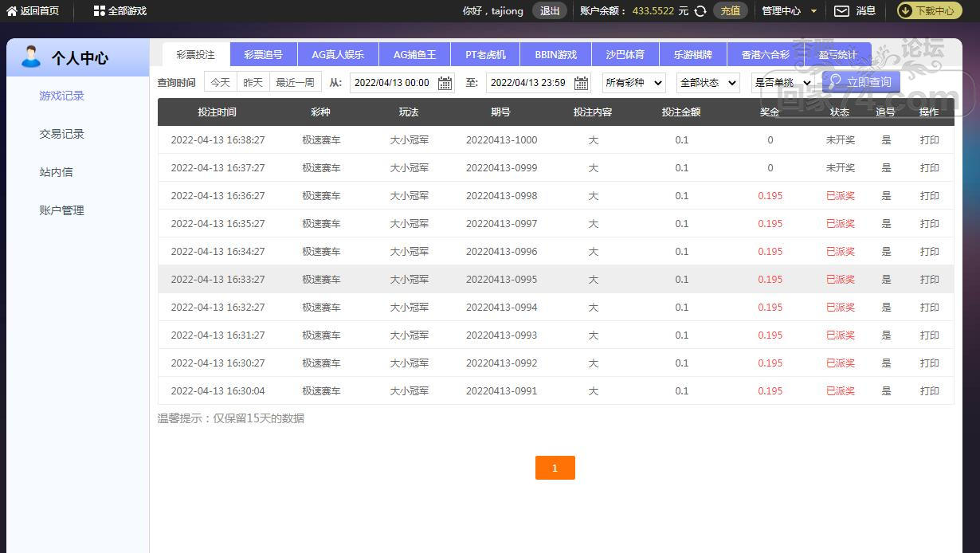This screenshot has width=980, height=553.
Task: Open calendar for end date field
Action: click(582, 83)
